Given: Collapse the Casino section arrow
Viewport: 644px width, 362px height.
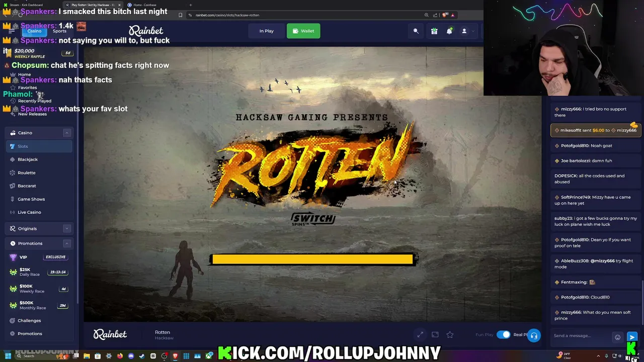Looking at the screenshot, I should tap(66, 133).
